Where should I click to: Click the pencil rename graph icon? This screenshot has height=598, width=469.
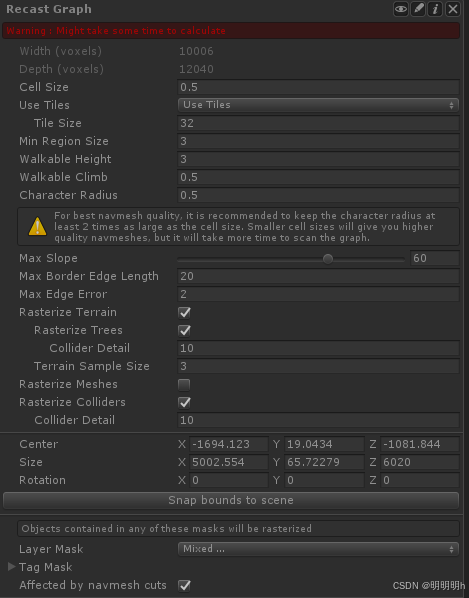pos(418,9)
